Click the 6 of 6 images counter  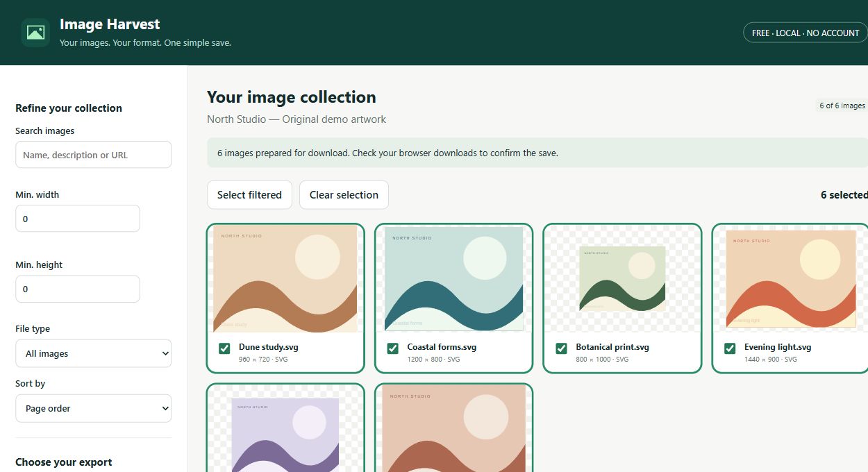[x=842, y=106]
